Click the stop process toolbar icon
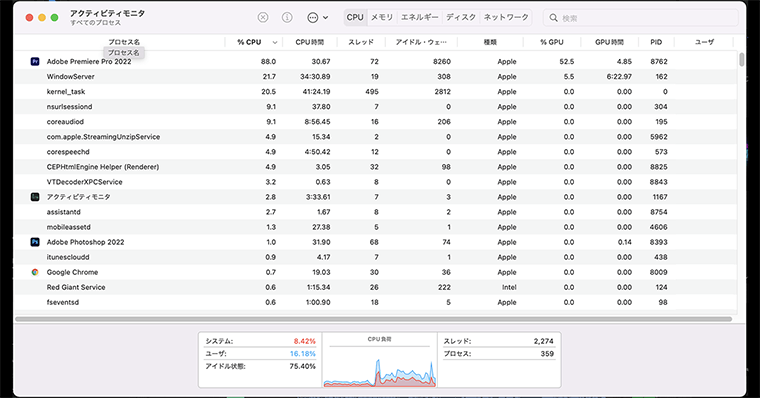Viewport: 760px width, 398px height. tap(263, 17)
